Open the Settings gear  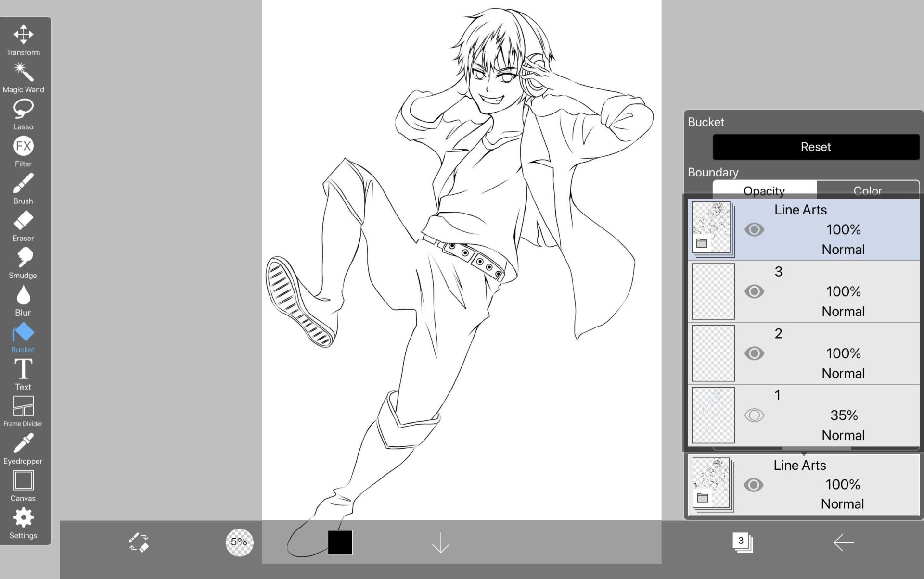(x=23, y=523)
